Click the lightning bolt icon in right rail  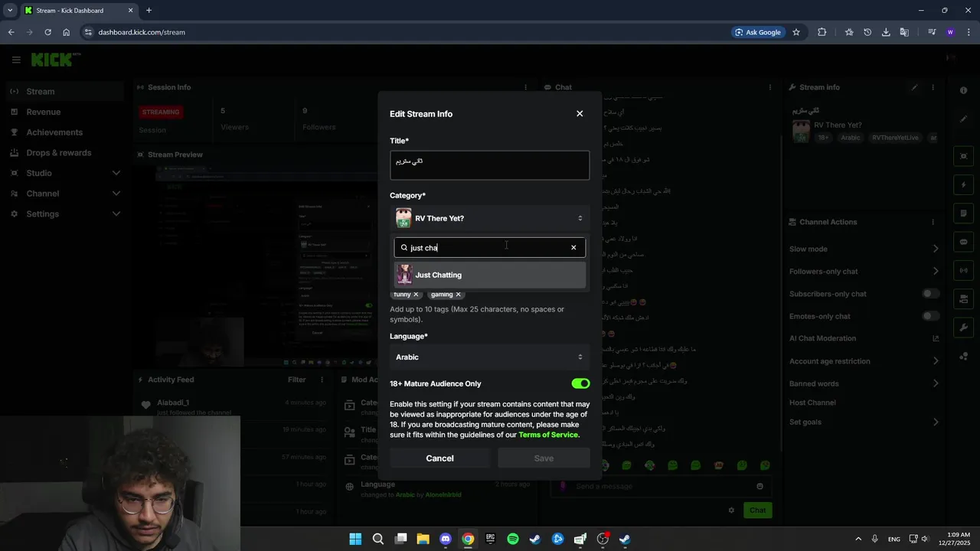[964, 185]
